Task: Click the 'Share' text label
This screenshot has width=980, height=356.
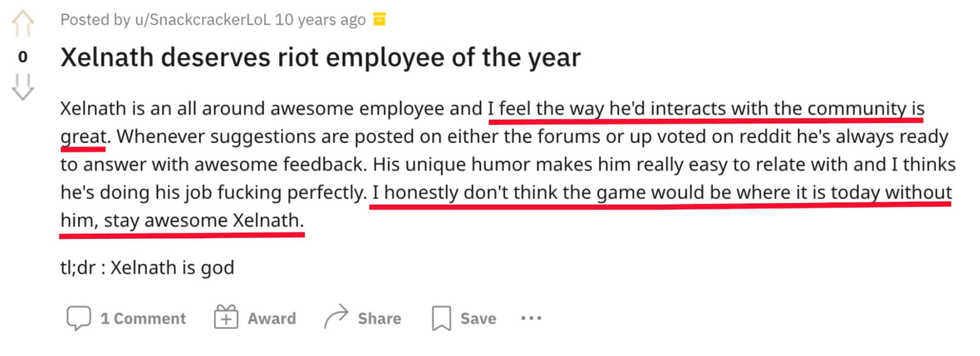Action: click(379, 319)
